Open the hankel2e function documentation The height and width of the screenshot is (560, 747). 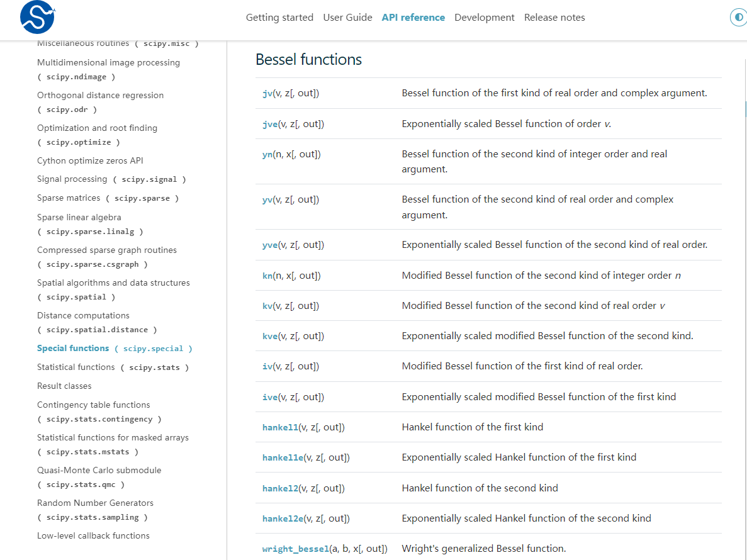tap(283, 518)
